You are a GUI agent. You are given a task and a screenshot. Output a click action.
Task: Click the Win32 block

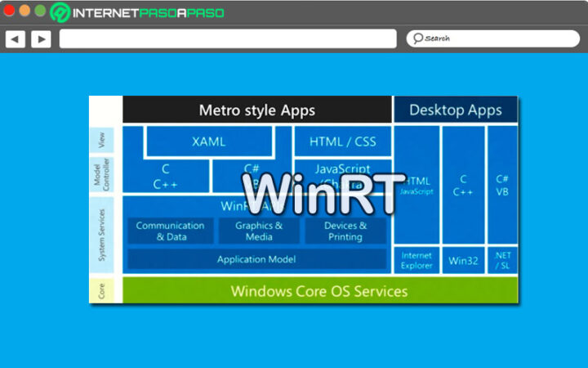(464, 260)
